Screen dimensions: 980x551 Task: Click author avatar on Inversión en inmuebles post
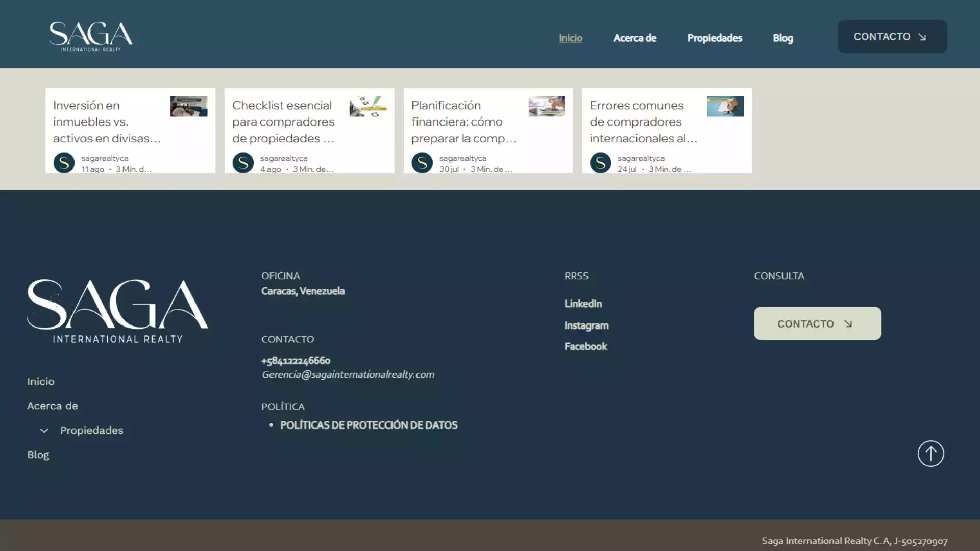click(x=64, y=163)
